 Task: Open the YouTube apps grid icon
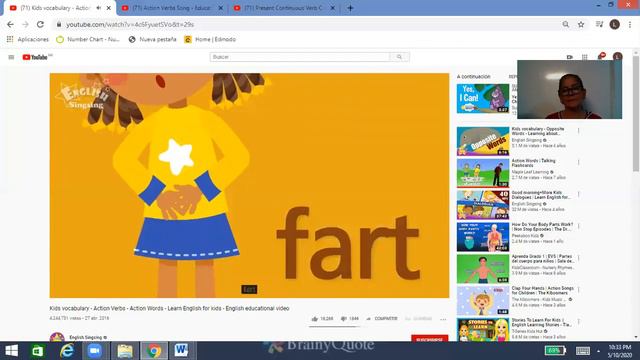[584, 57]
